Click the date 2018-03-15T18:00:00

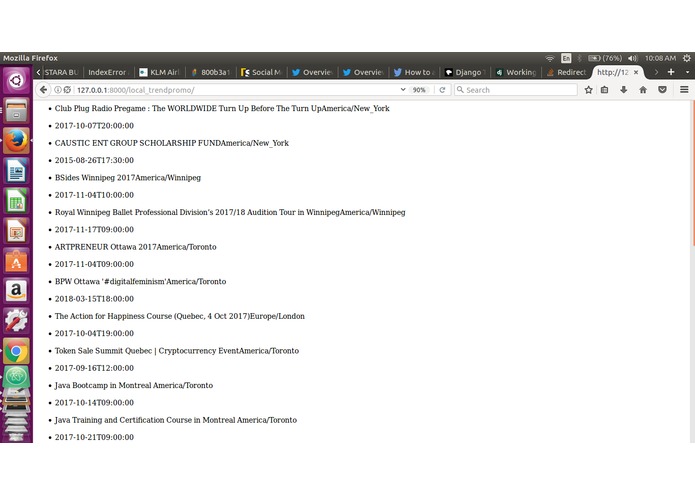[94, 299]
